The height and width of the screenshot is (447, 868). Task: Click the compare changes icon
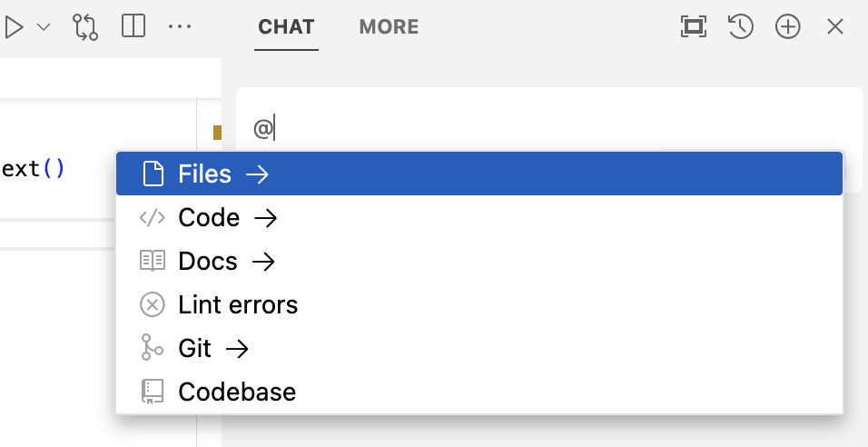coord(85,27)
